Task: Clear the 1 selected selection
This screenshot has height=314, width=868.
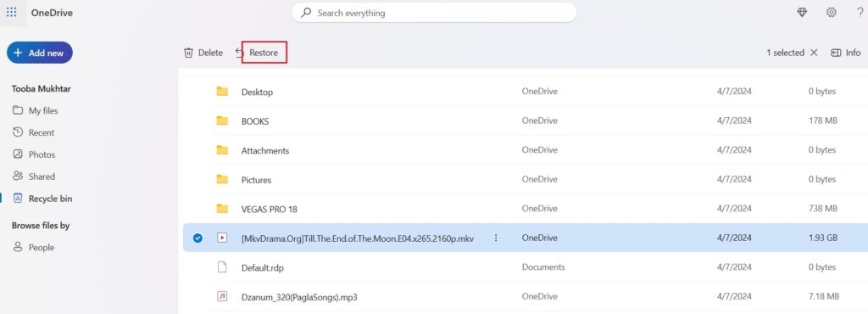Action: point(814,53)
